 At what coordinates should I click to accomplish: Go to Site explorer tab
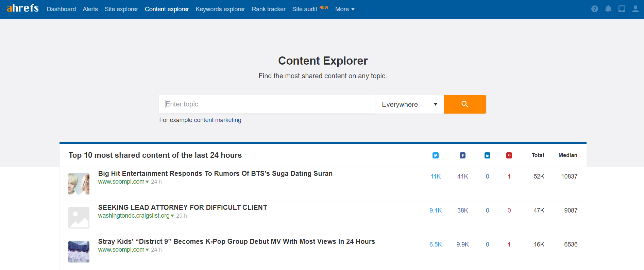point(121,9)
